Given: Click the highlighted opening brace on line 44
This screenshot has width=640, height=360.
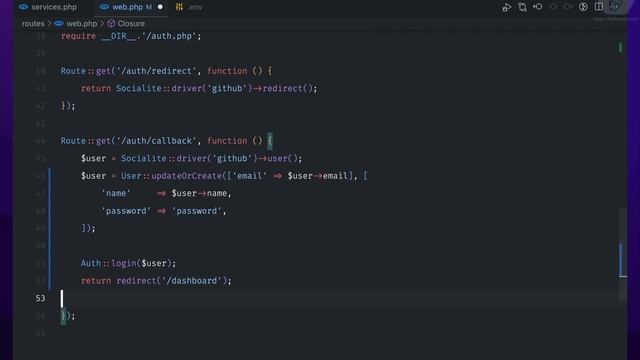Looking at the screenshot, I should (x=270, y=141).
